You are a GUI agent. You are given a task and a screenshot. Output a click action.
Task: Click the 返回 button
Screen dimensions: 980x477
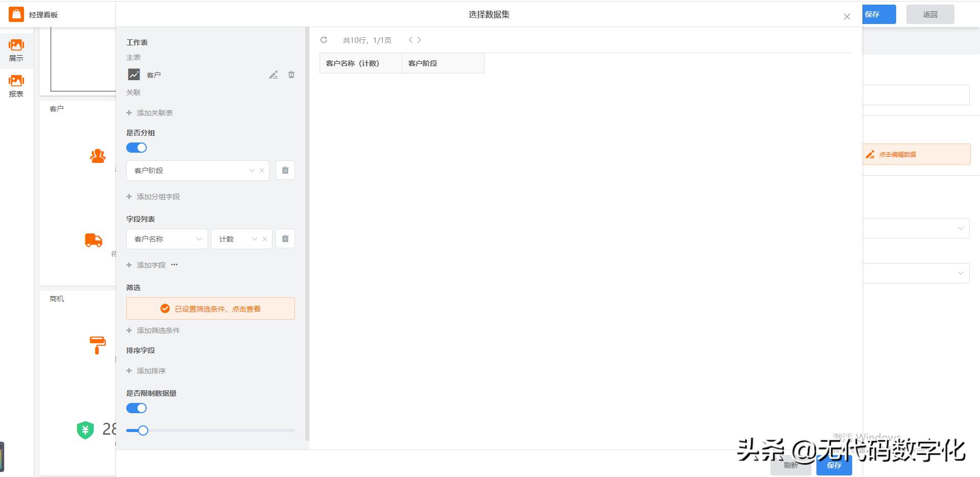(930, 14)
